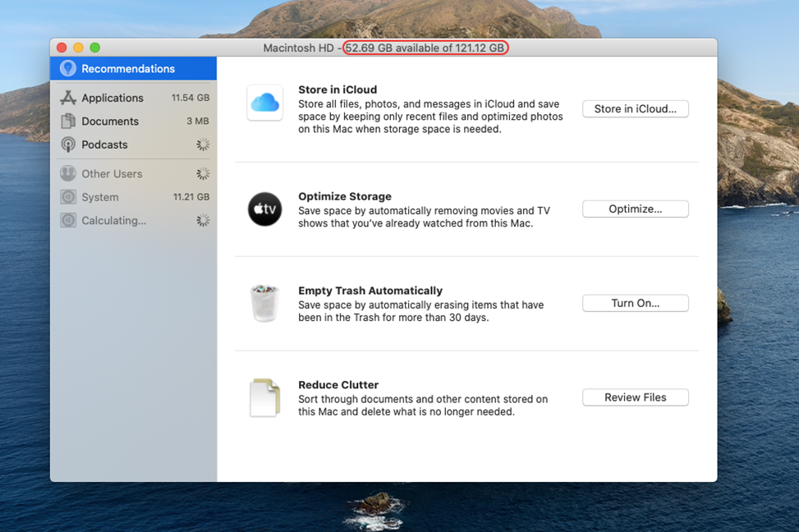The height and width of the screenshot is (532, 799).
Task: Click the green full-screen window button
Action: [94, 48]
